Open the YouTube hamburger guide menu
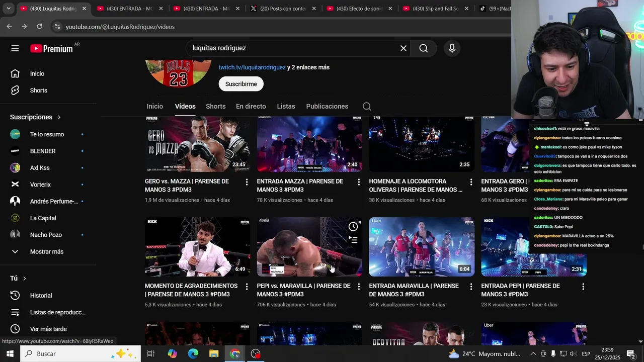 tap(15, 48)
